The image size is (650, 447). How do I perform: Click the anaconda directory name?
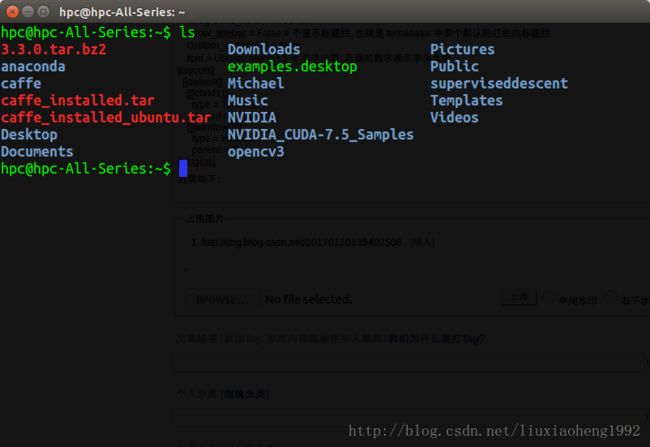(x=33, y=66)
